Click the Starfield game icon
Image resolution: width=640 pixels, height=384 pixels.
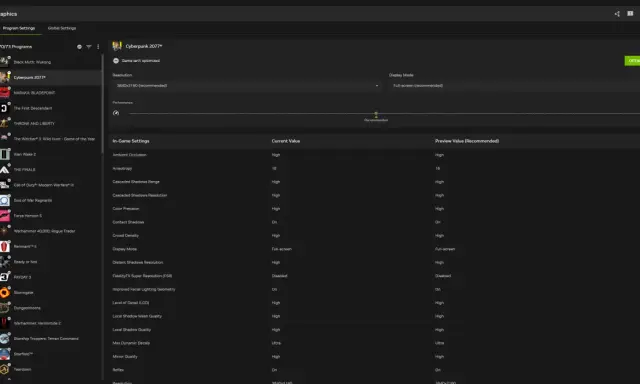click(4, 354)
